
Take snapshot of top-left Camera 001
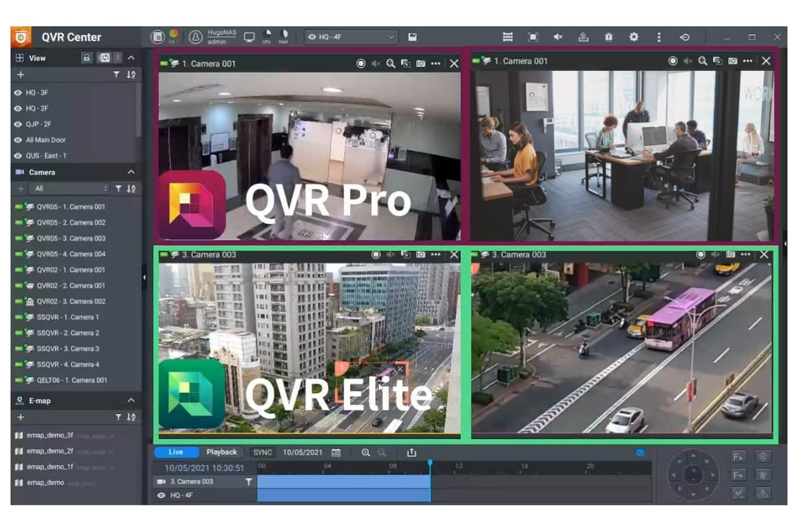coord(421,63)
